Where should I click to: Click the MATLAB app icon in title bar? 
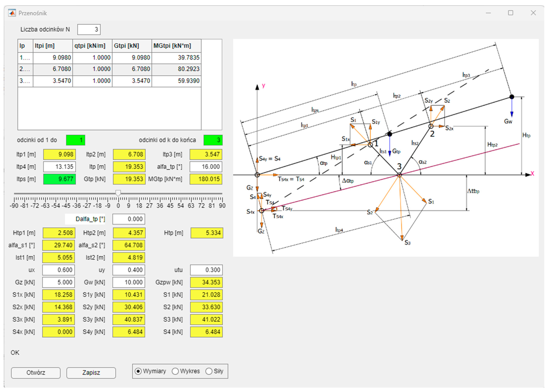pyautogui.click(x=12, y=13)
